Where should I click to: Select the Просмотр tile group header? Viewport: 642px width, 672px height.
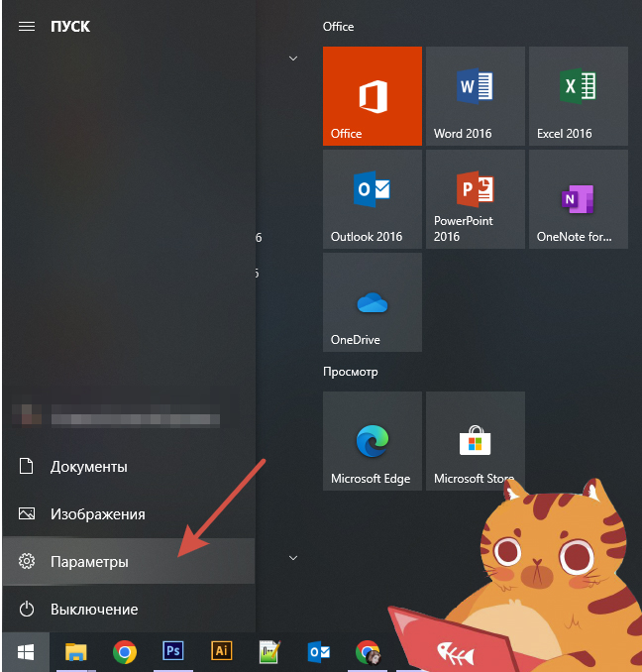351,372
